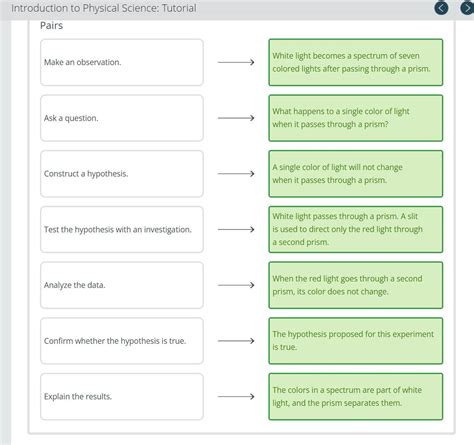Go to previous tutorial page arrow
This screenshot has width=474, height=445.
[x=441, y=8]
